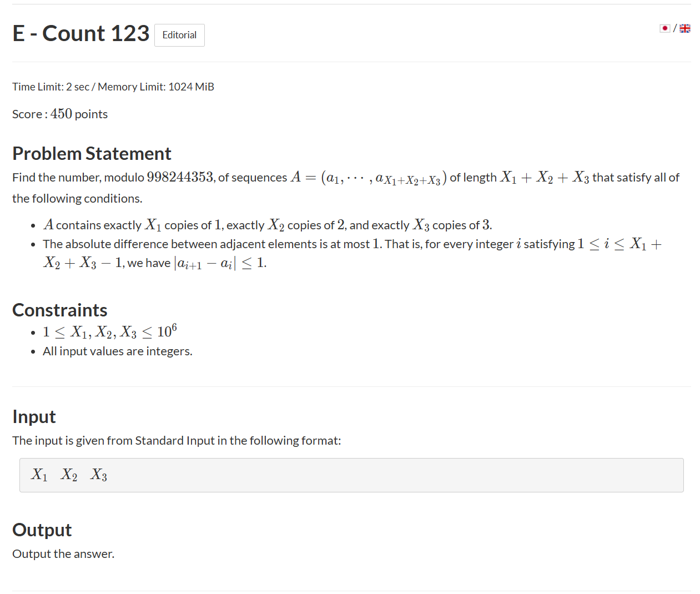Viewport: 700px width, 594px height.
Task: Click the Time Limit and Memory Limit line
Action: [113, 87]
